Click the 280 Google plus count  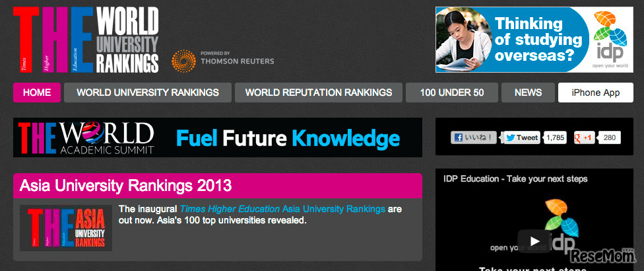coord(610,137)
